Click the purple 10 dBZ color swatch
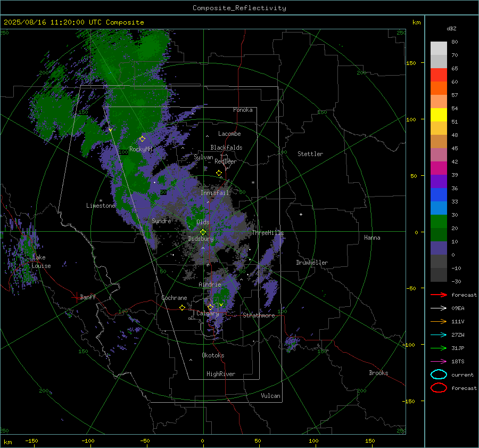 [x=439, y=248]
